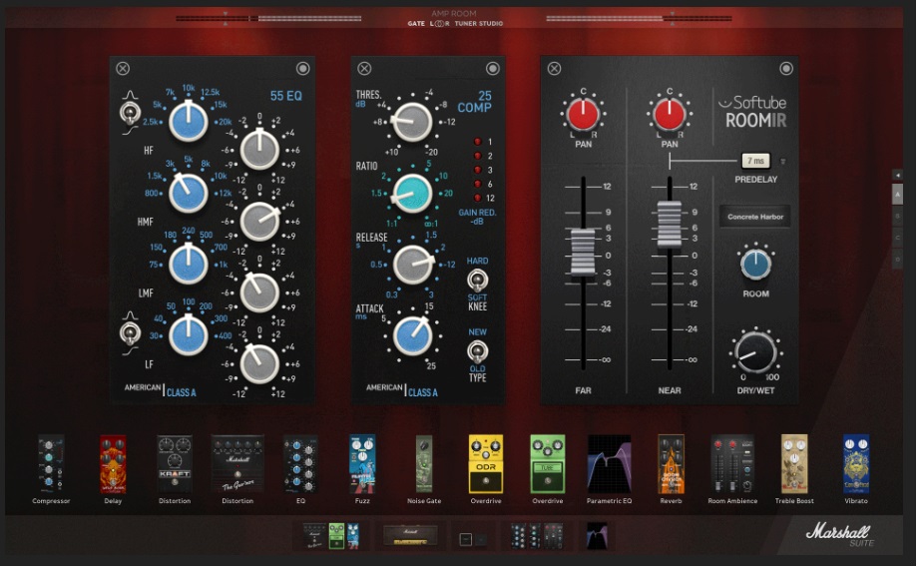
Task: Click the blue ATTACK knob
Action: tap(412, 335)
